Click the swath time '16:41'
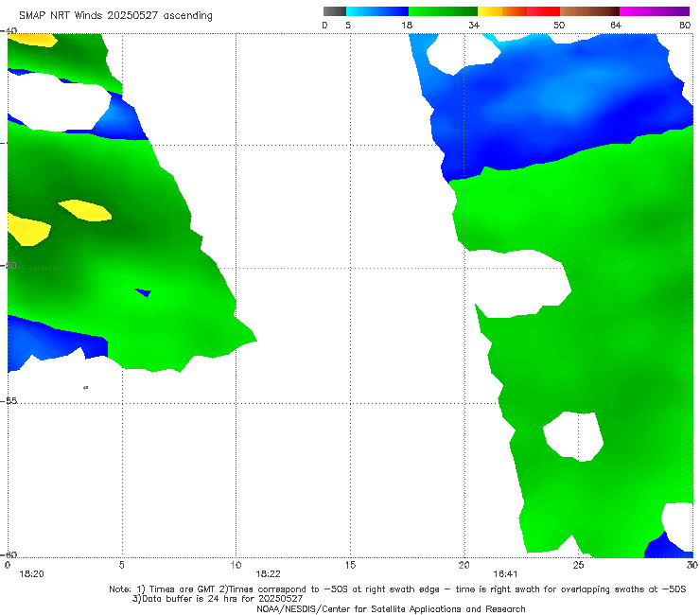Image resolution: width=700 pixels, height=615 pixels. pos(505,574)
